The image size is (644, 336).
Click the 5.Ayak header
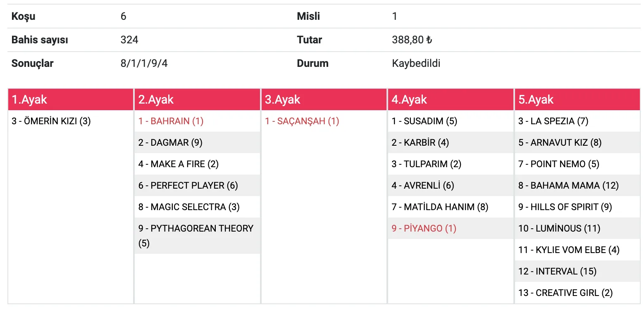pos(536,99)
